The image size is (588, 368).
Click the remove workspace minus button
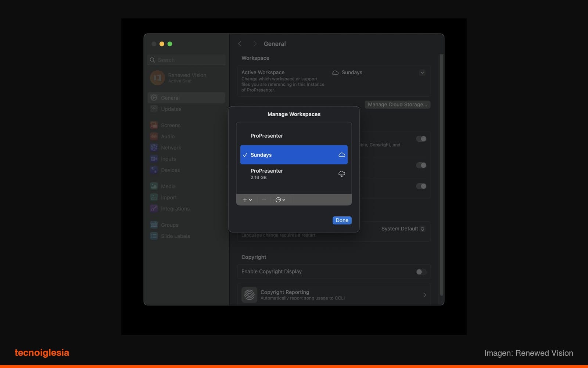point(264,200)
